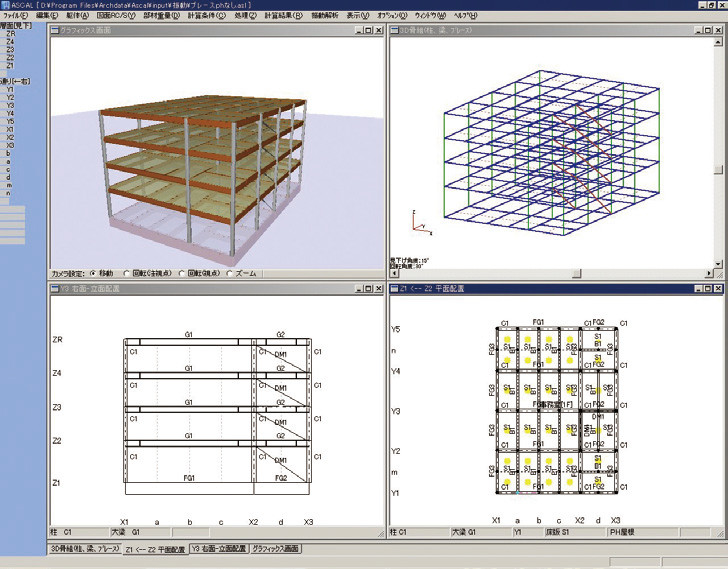Select the 移動 camera radio button
Viewport: 728px width, 569px height.
(93, 272)
